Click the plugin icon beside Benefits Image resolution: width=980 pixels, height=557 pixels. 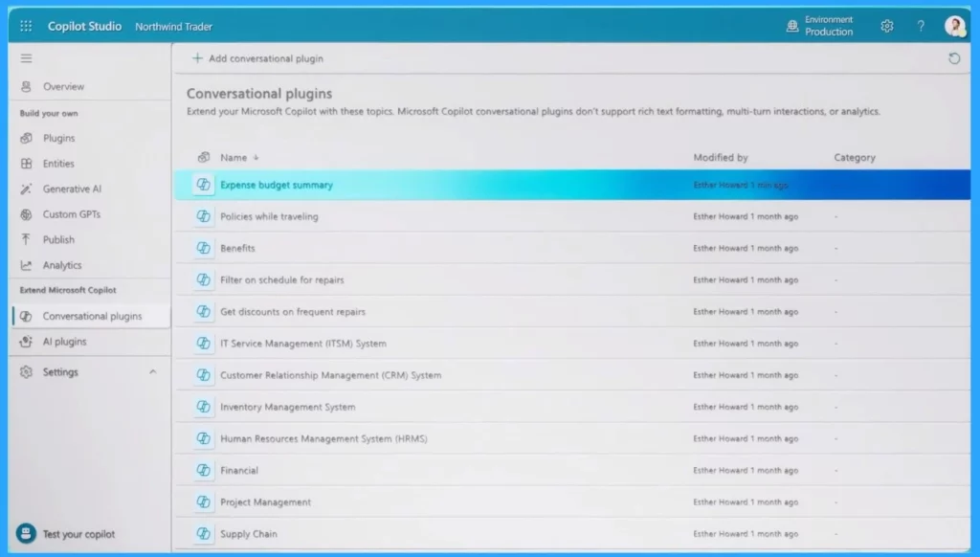[203, 248]
